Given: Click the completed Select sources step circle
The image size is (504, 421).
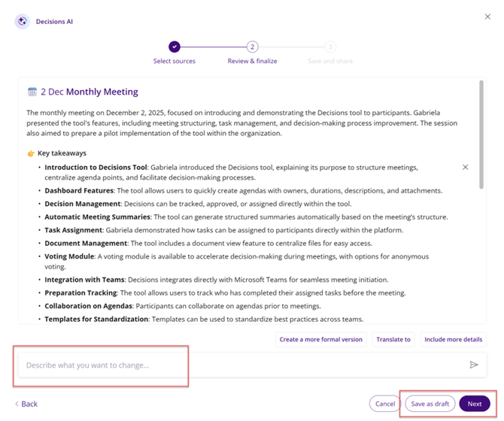Looking at the screenshot, I should pos(175,47).
